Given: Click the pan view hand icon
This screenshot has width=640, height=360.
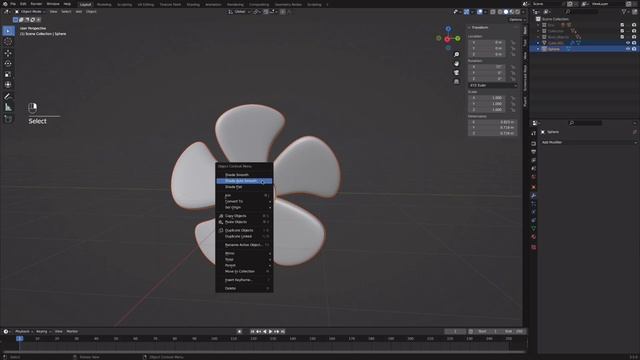Looking at the screenshot, I should pyautogui.click(x=456, y=64).
